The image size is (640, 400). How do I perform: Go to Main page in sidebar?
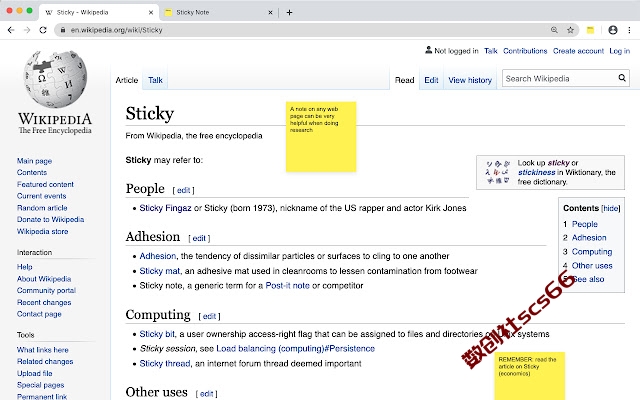tap(34, 161)
